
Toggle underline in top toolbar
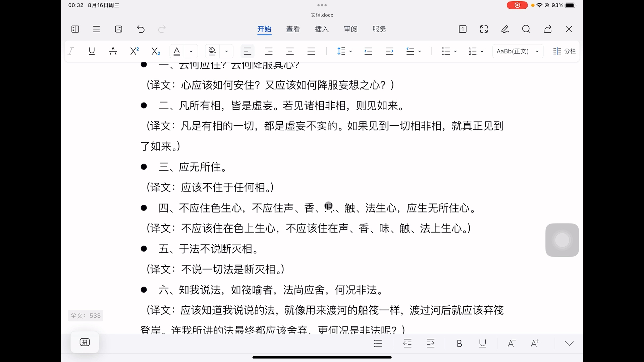coord(92,51)
